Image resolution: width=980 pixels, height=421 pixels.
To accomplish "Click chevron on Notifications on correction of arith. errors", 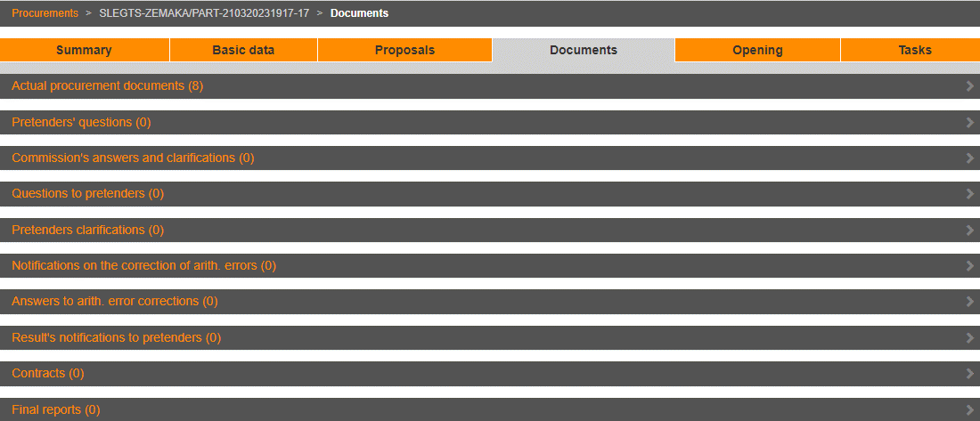I will [x=969, y=265].
